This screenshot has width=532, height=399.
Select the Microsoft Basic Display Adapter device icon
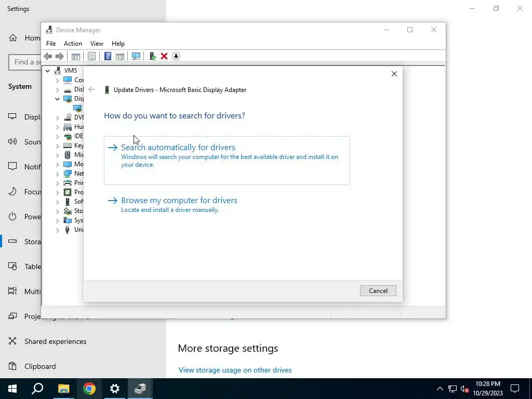pyautogui.click(x=78, y=108)
